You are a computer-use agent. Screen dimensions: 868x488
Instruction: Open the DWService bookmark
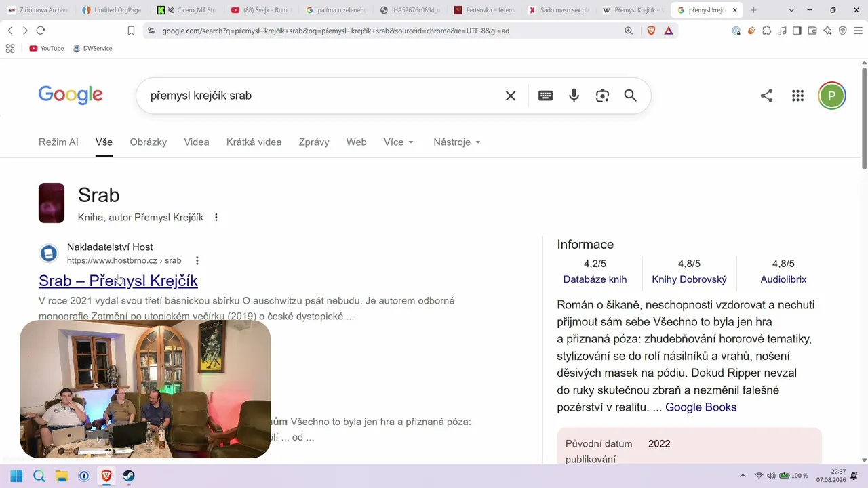pos(92,49)
